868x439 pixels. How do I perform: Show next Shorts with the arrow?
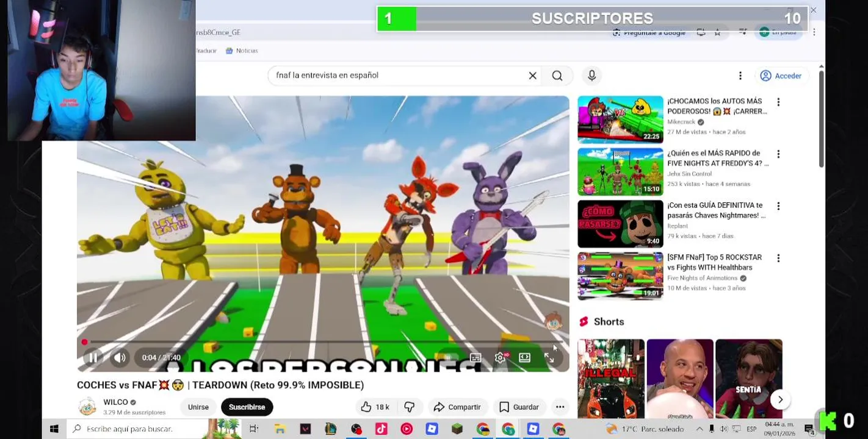pos(780,399)
